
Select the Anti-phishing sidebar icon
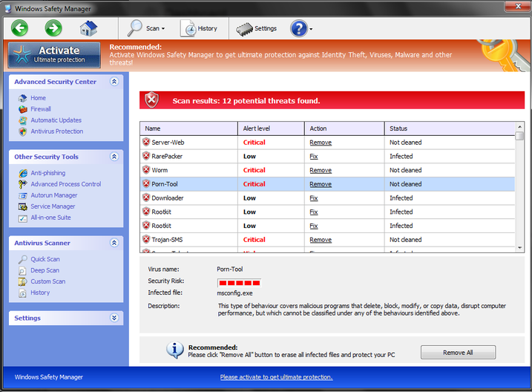24,173
